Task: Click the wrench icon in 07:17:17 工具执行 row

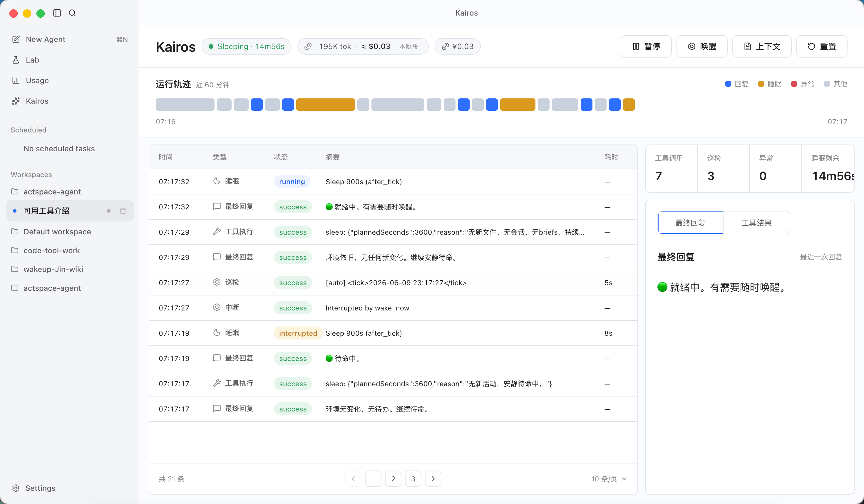Action: click(x=217, y=383)
